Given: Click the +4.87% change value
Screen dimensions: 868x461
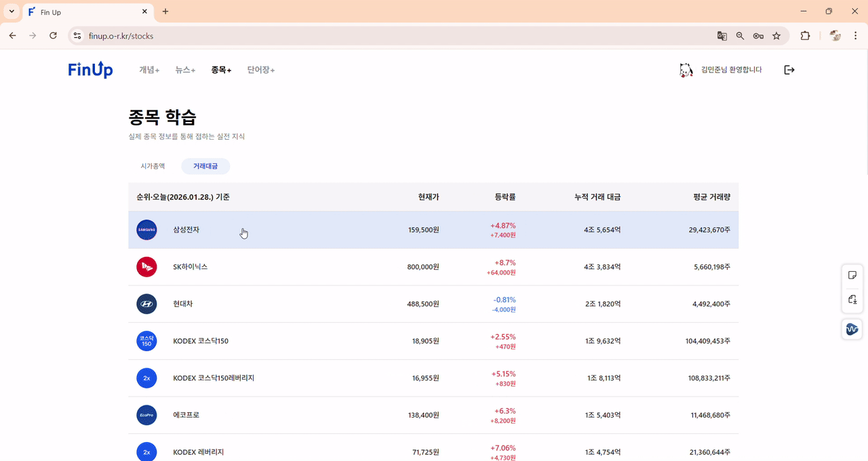Looking at the screenshot, I should point(503,225).
